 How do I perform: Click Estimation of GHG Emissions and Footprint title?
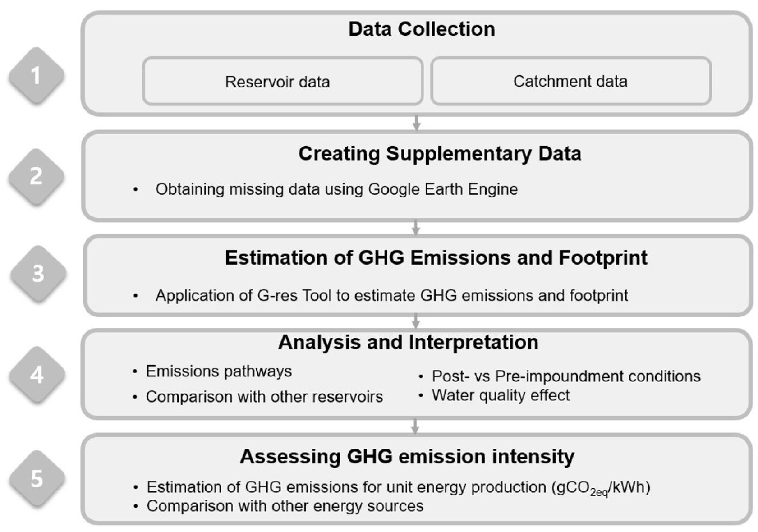(x=436, y=257)
